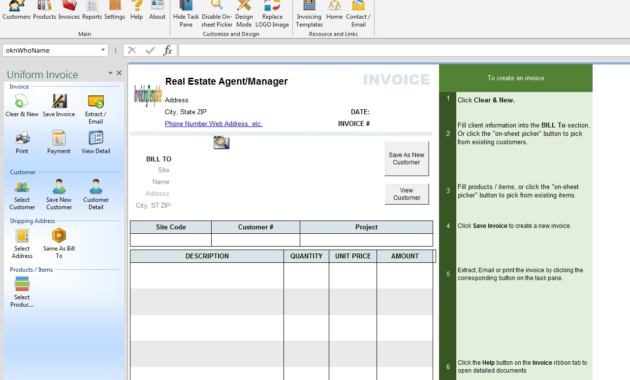Open the Invoices ribbon button
This screenshot has height=380, width=630.
tap(69, 10)
